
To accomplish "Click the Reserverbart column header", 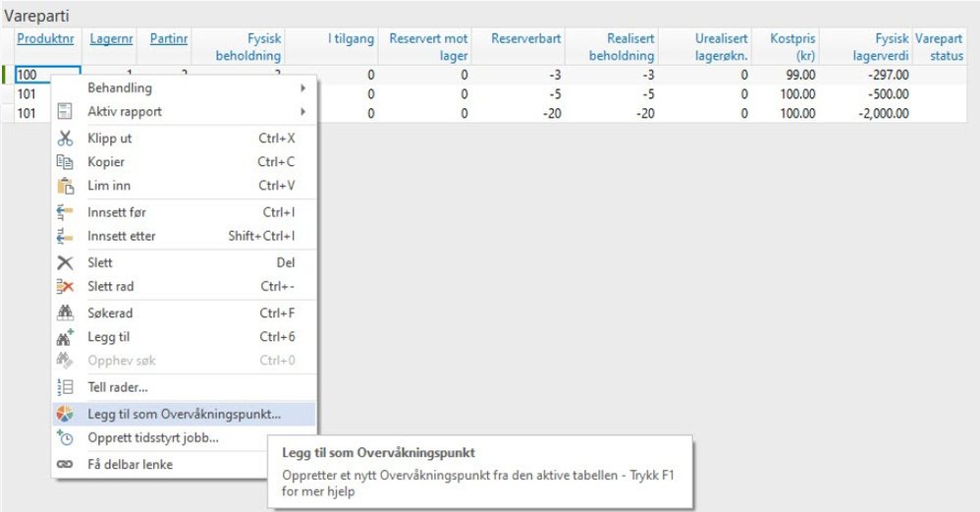I will [x=529, y=38].
